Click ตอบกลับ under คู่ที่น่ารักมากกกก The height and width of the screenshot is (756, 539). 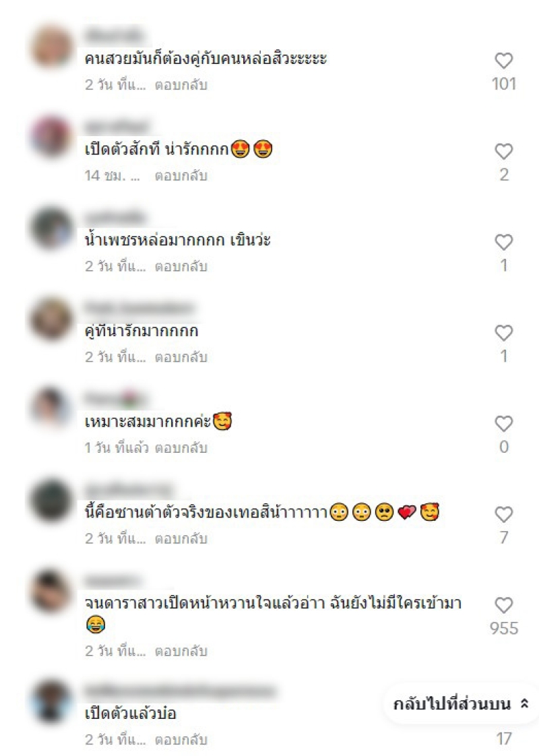coord(181,357)
